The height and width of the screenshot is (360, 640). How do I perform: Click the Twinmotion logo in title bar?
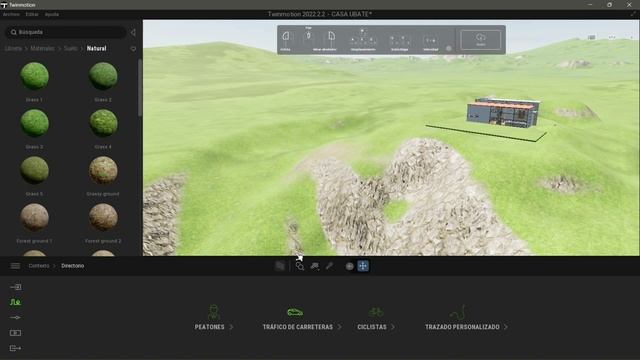(4, 5)
